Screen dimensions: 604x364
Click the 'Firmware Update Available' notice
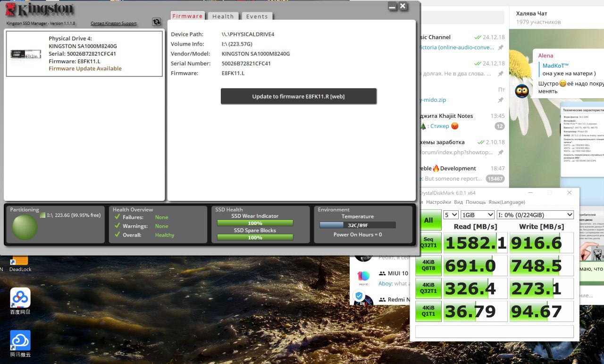pyautogui.click(x=85, y=68)
